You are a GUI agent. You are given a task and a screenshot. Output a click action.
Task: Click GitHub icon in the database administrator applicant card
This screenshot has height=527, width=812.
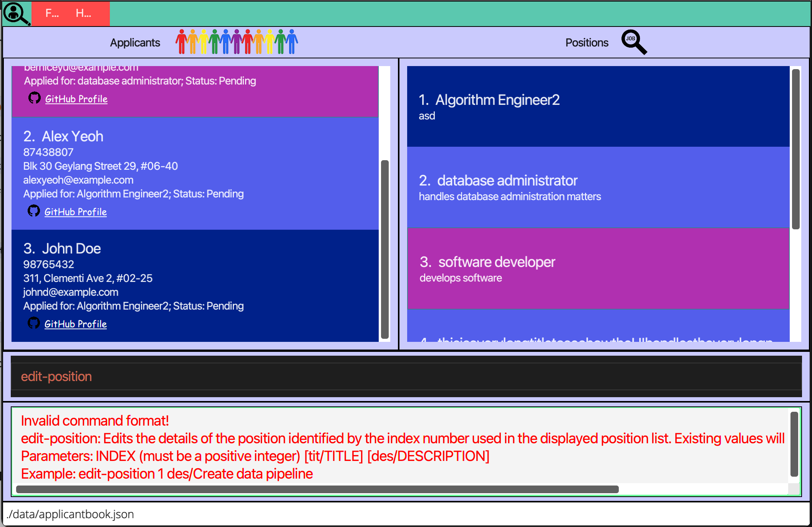[x=35, y=98]
